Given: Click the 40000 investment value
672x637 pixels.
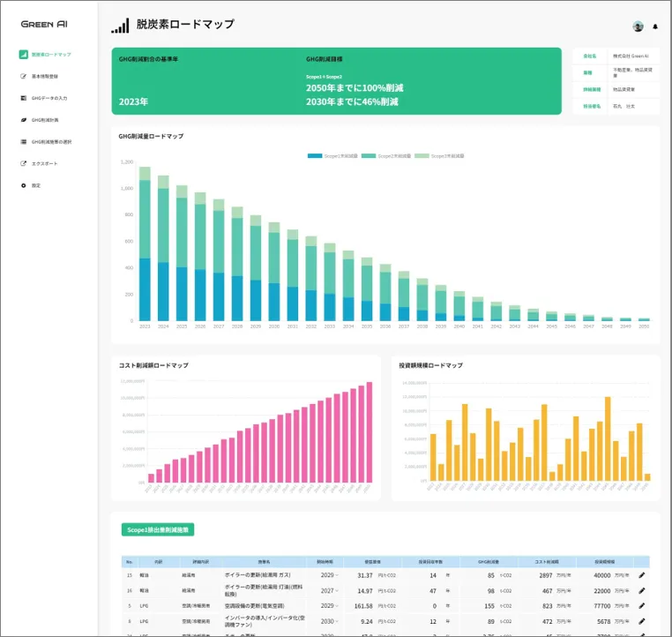Looking at the screenshot, I should pyautogui.click(x=601, y=575).
